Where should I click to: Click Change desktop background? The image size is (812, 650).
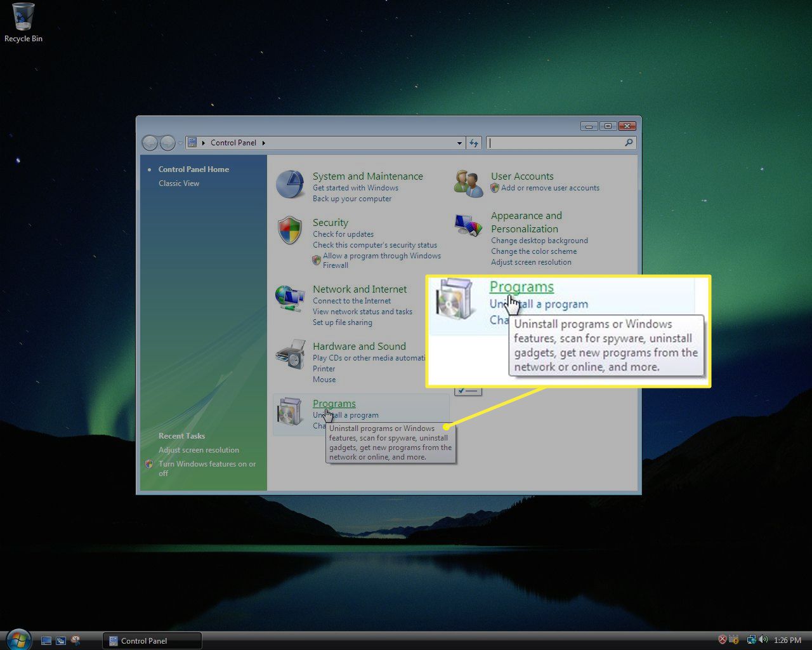tap(539, 241)
